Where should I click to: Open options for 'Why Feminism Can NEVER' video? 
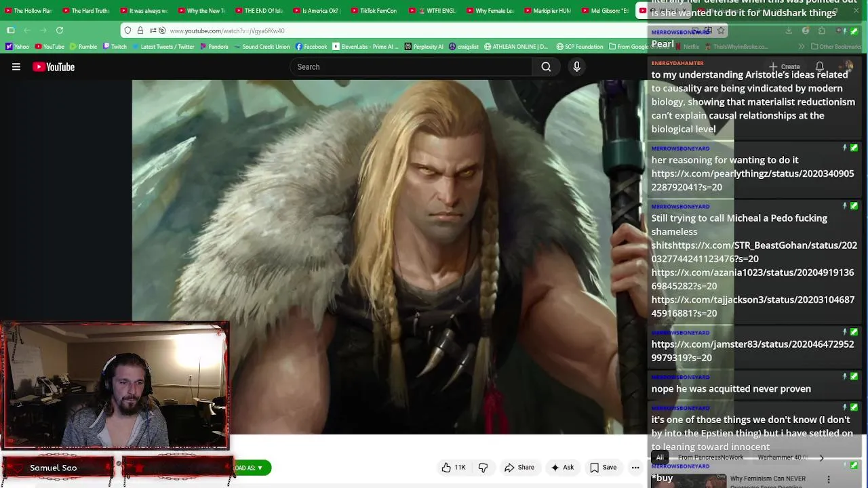tap(828, 479)
